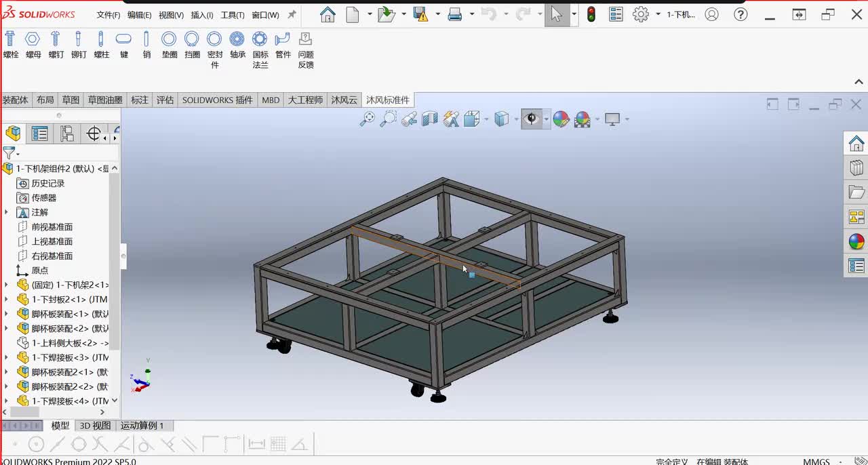Rebuild model with traffic light icon
Viewport: 868px width, 465px height.
591,14
